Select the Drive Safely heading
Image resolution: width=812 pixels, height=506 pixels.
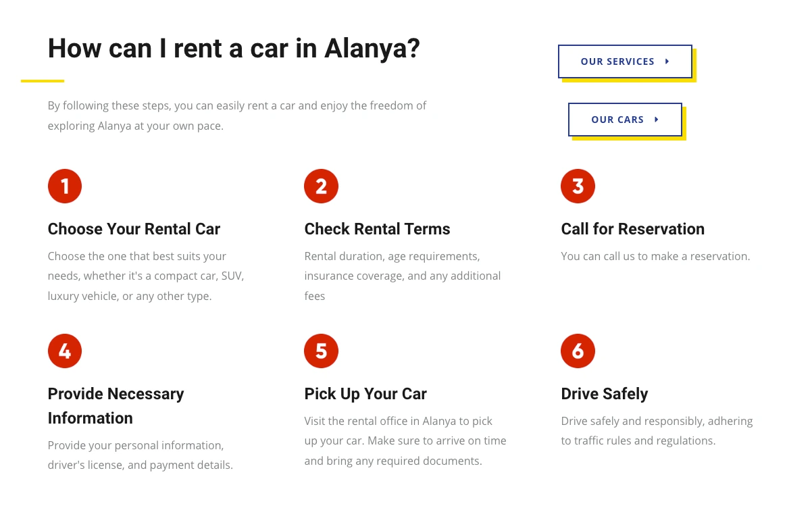tap(605, 394)
